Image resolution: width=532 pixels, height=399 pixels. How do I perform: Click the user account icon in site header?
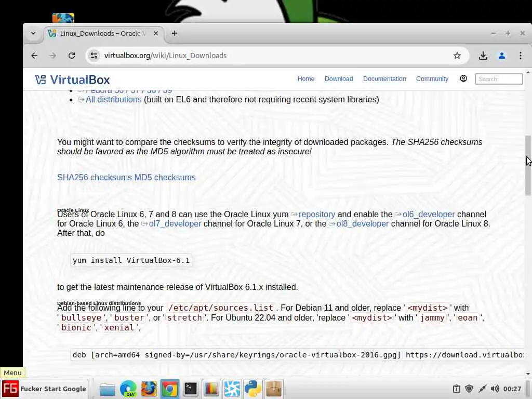(x=463, y=79)
